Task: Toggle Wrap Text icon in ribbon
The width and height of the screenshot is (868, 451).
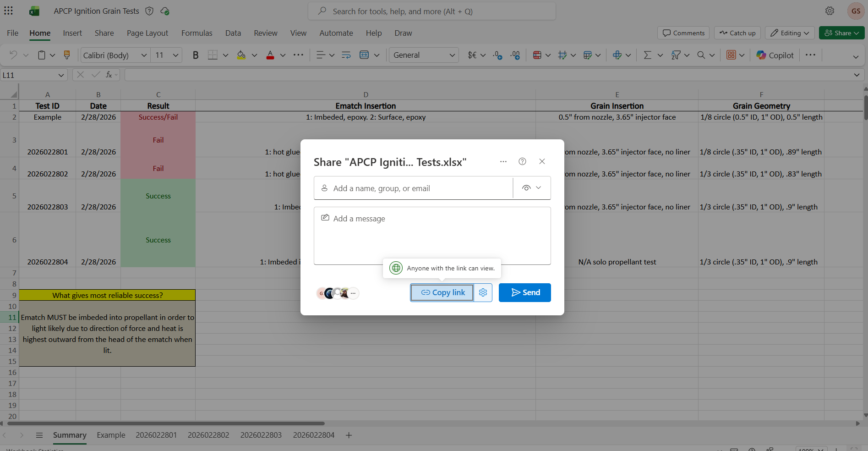Action: [346, 55]
